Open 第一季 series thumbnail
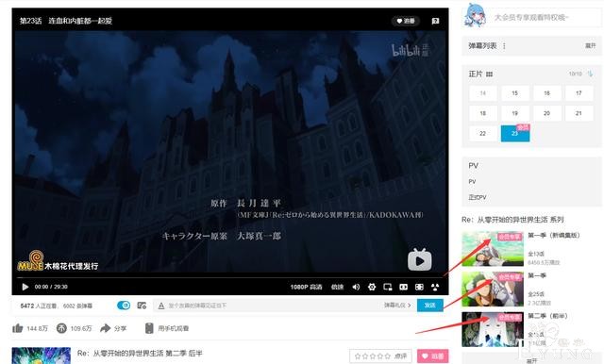 pyautogui.click(x=493, y=289)
